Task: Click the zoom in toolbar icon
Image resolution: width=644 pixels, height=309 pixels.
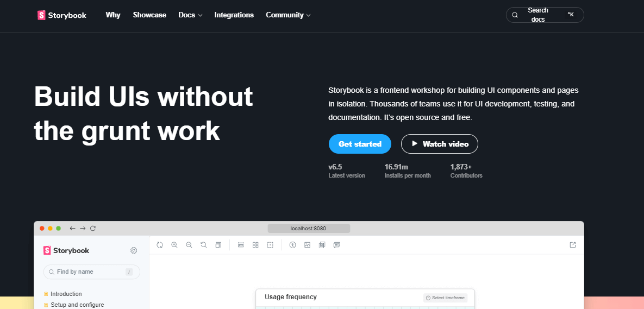Action: pyautogui.click(x=174, y=245)
